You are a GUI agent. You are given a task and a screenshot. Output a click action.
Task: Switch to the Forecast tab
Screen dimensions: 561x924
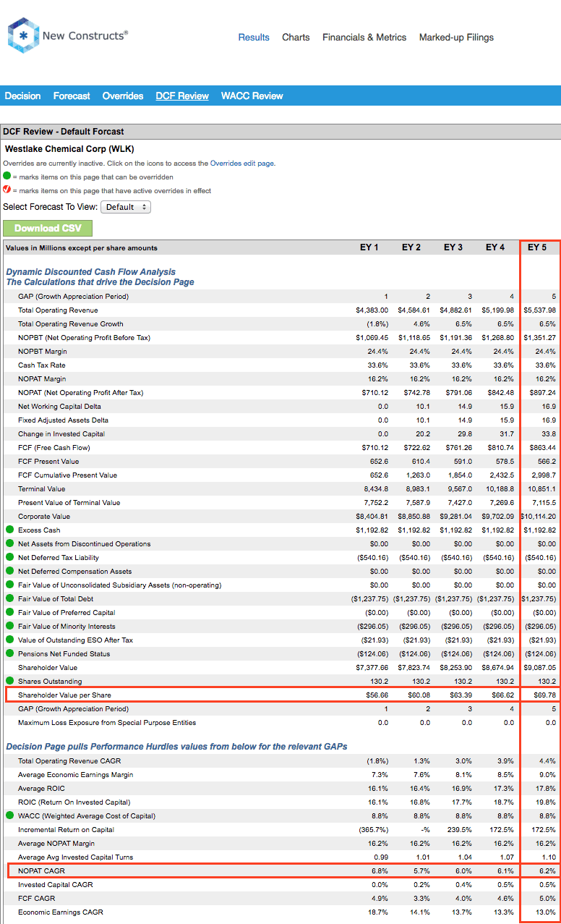(72, 96)
